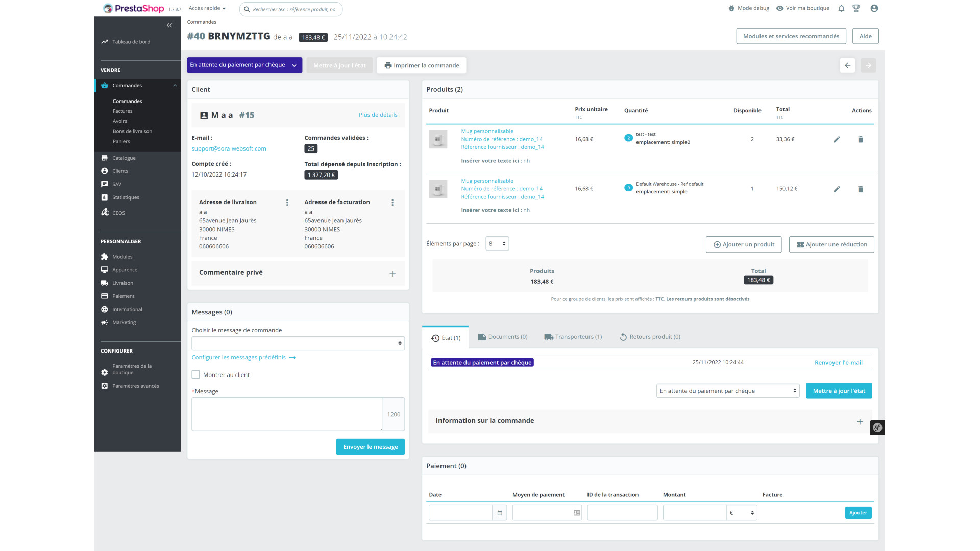This screenshot has width=980, height=551.
Task: Click first product's mug thumbnail
Action: [x=438, y=139]
